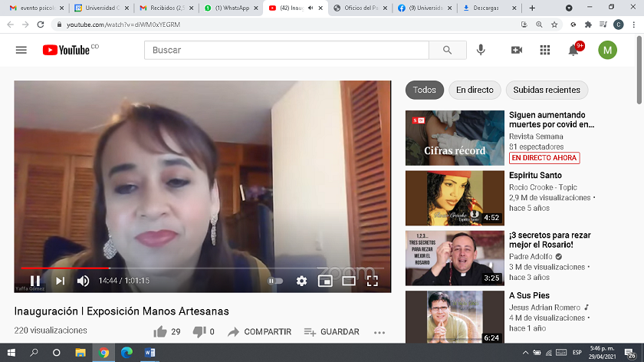Pause the video playback

click(35, 281)
